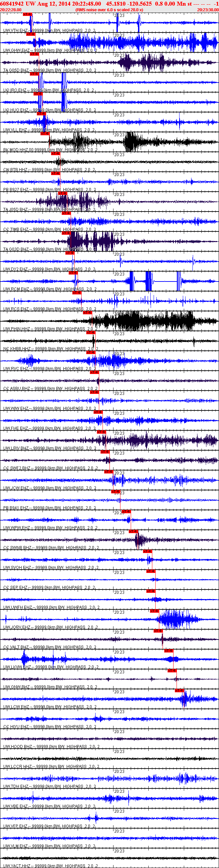
Task: Select the UW.RCS EHZ trace label
Action: coord(49,309)
